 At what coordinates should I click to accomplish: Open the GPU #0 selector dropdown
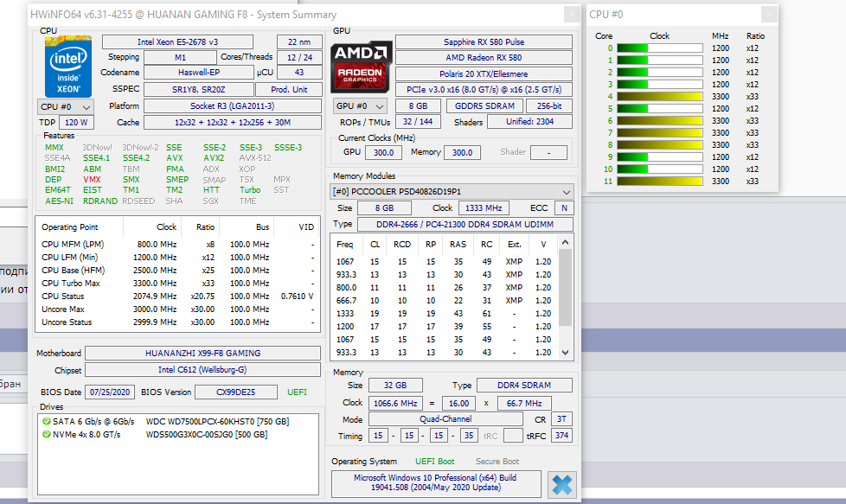360,106
